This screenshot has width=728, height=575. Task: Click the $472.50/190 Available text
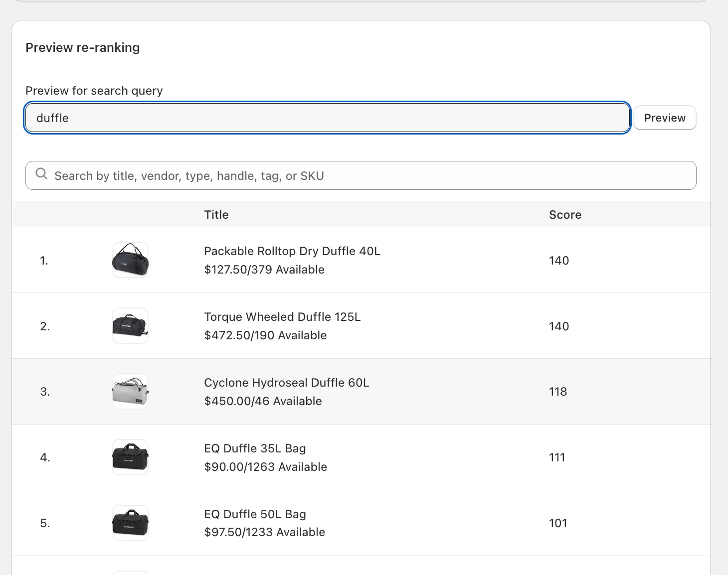point(265,335)
